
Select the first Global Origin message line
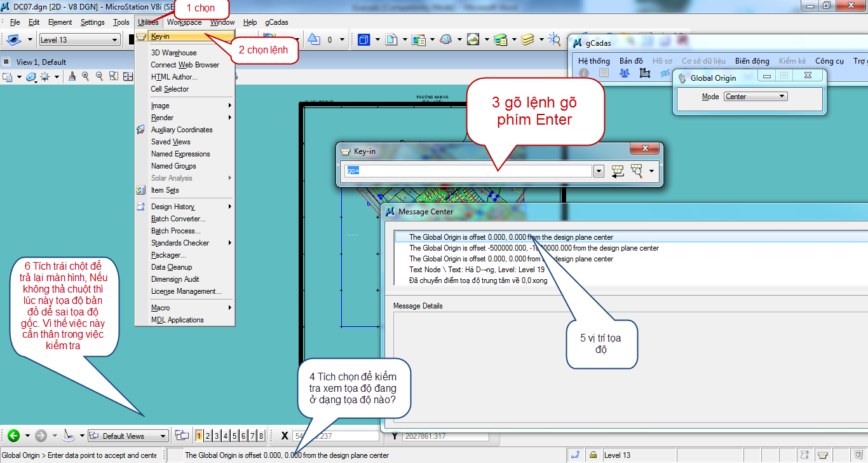click(511, 237)
